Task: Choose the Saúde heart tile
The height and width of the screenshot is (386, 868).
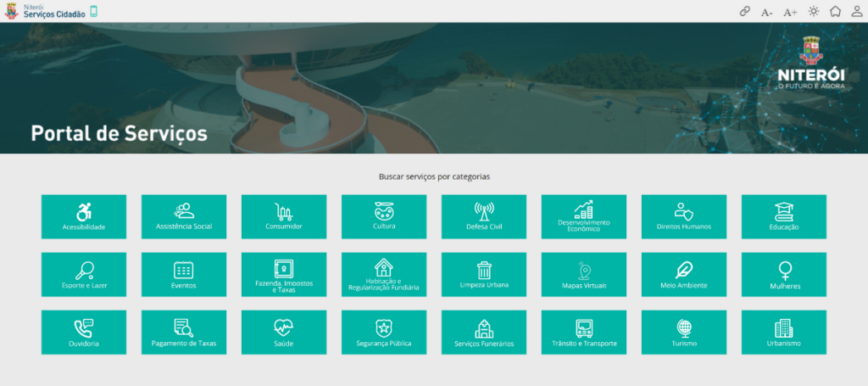Action: [x=284, y=333]
